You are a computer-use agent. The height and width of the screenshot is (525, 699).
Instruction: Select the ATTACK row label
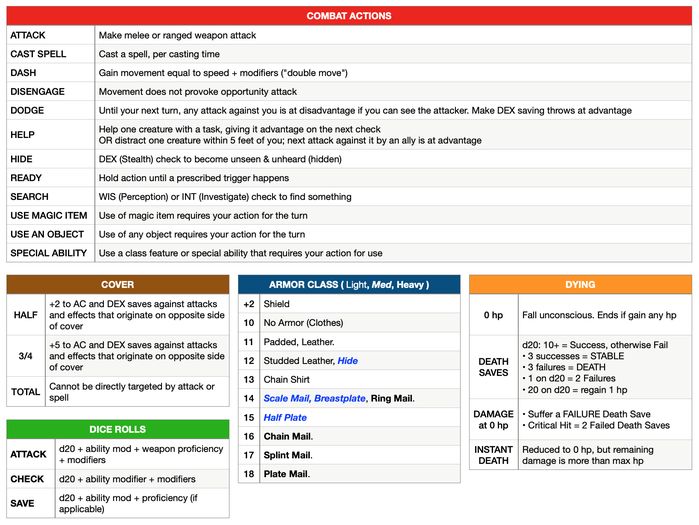[x=28, y=35]
